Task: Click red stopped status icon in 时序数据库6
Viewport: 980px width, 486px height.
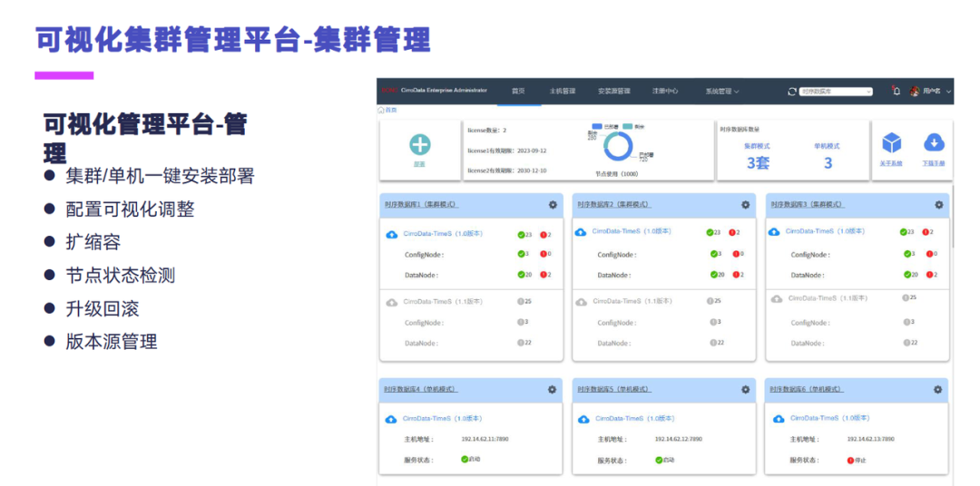Action: (x=850, y=461)
